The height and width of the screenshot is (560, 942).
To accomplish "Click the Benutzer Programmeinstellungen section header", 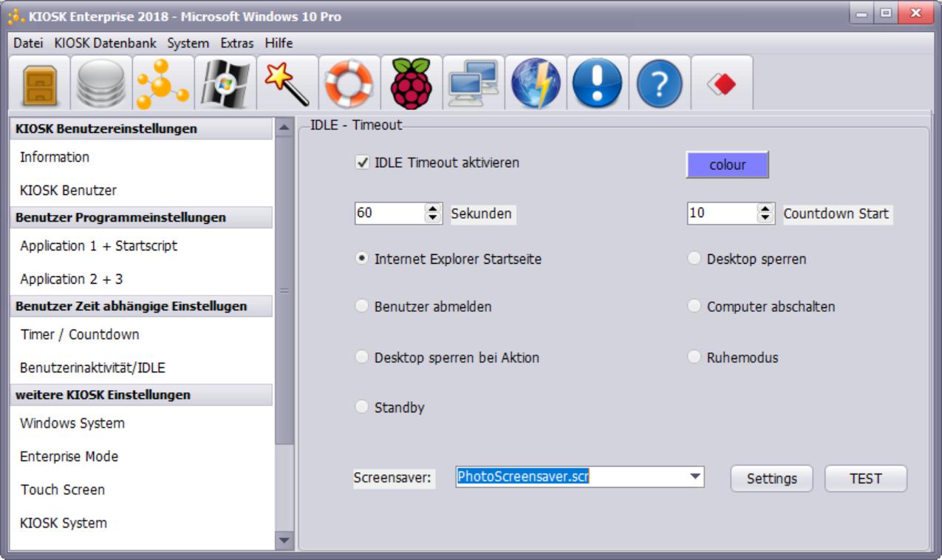I will click(x=140, y=218).
